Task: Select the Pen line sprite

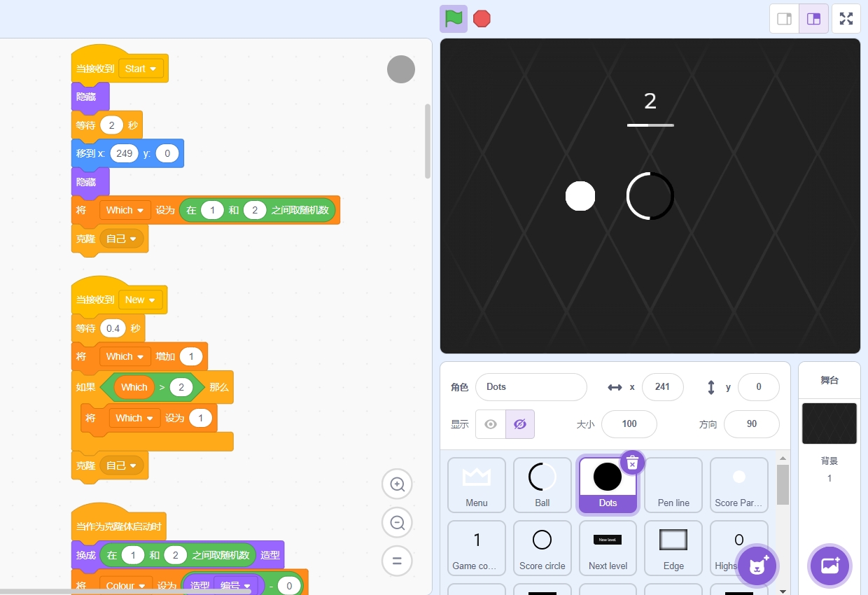Action: [673, 485]
